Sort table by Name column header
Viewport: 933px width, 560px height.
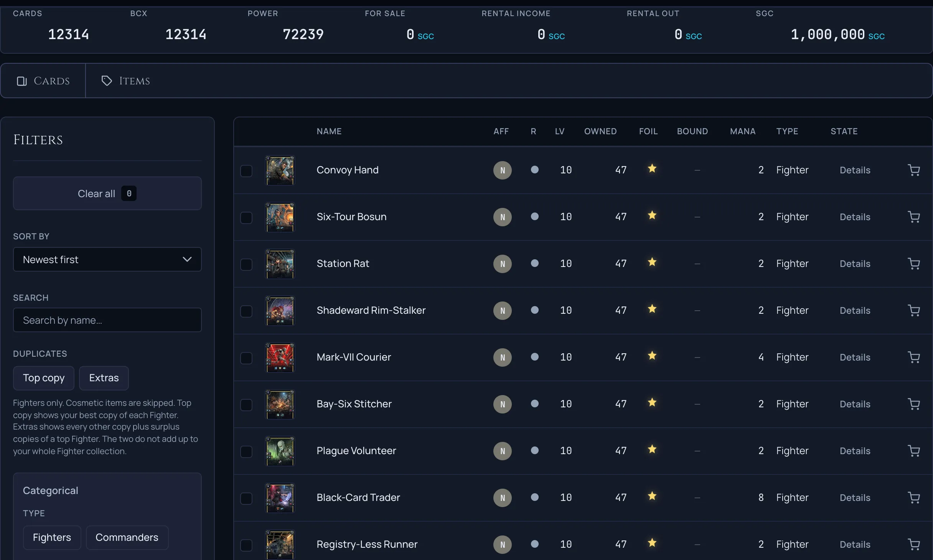[329, 131]
